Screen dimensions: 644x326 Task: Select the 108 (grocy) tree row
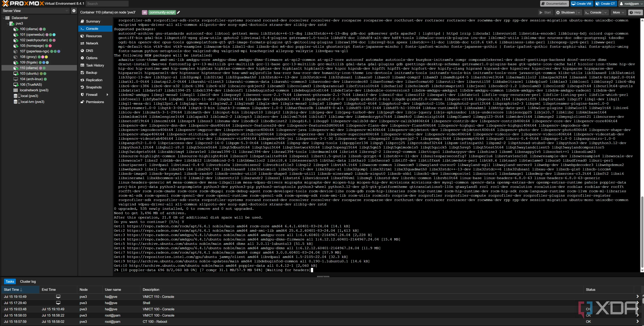[39, 57]
